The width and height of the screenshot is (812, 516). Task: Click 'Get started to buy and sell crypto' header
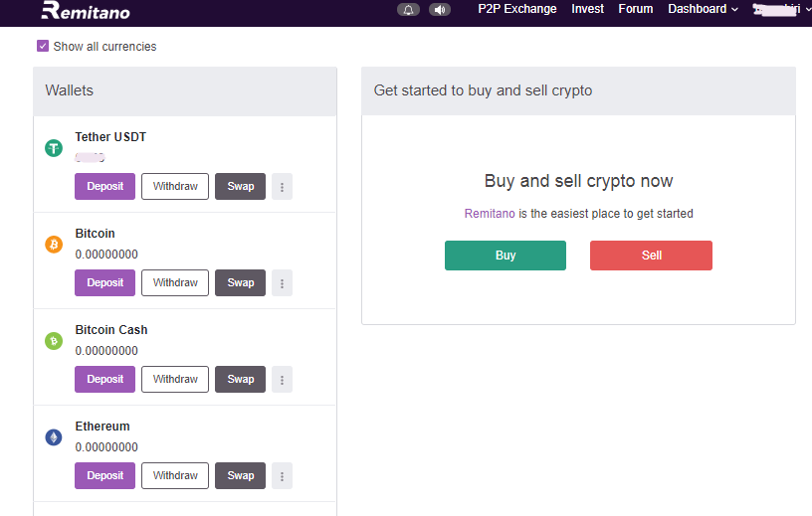coord(483,90)
